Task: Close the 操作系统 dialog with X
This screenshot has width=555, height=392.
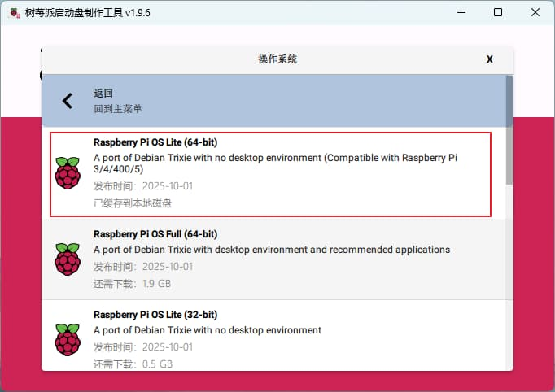Action: [x=489, y=59]
